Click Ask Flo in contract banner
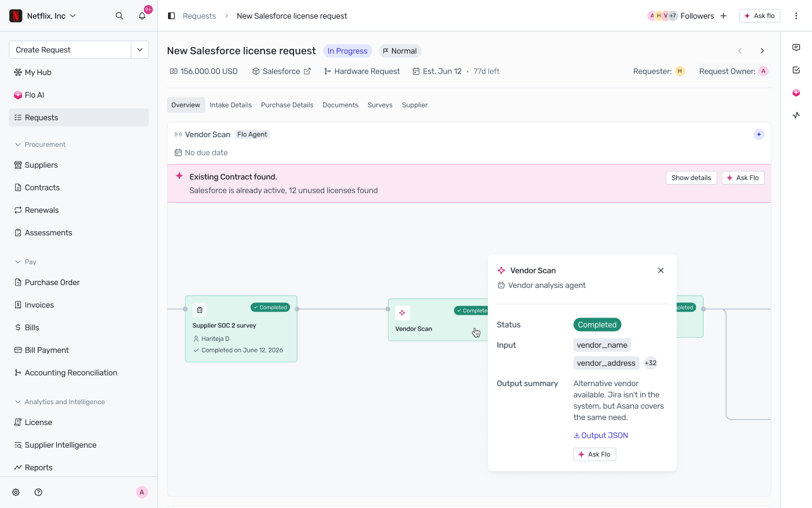 pyautogui.click(x=742, y=178)
